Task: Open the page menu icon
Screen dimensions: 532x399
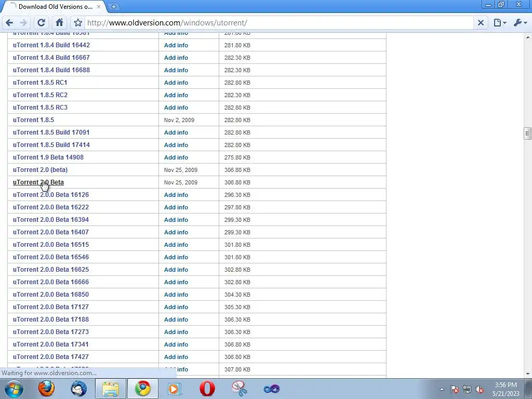Action: click(x=500, y=23)
